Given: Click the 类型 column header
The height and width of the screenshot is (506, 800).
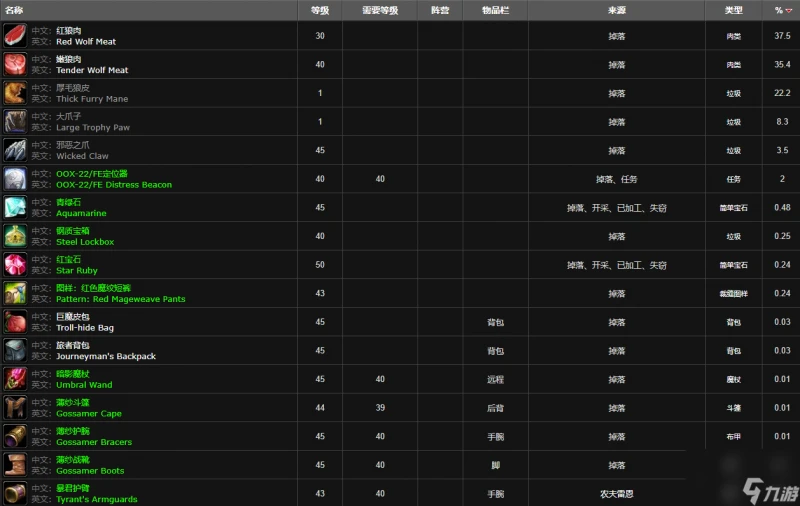Looking at the screenshot, I should (733, 10).
